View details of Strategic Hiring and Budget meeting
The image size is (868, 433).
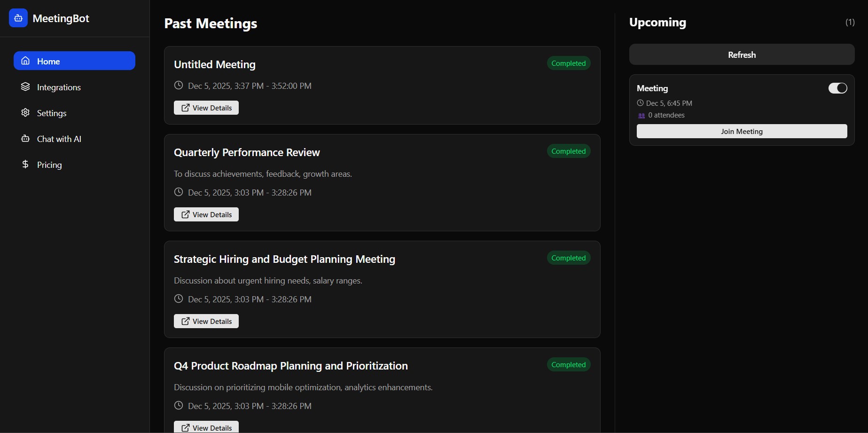[206, 322]
